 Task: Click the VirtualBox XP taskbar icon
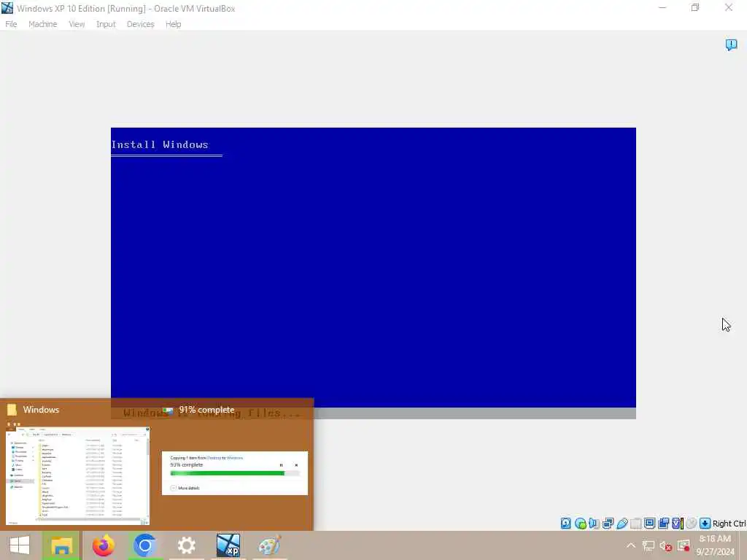point(228,545)
